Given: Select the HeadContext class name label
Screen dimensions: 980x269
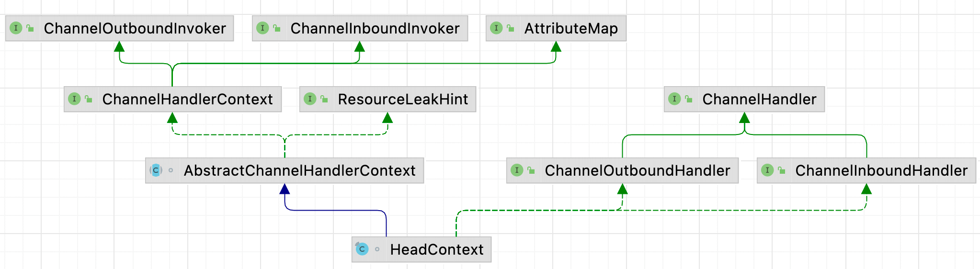Looking at the screenshot, I should [x=436, y=249].
